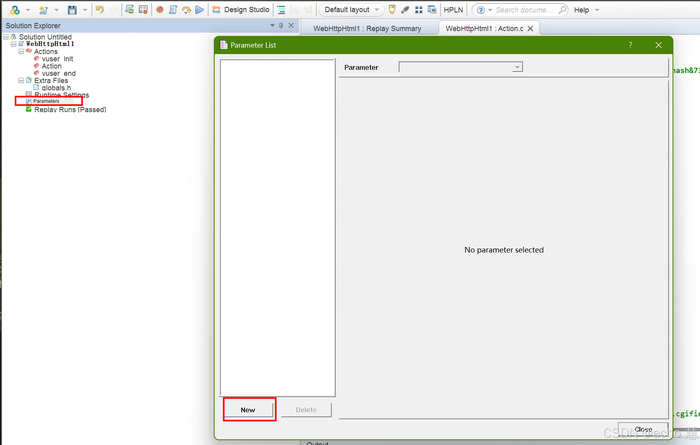
Task: Collapse the Actions tree node
Action: pos(20,51)
